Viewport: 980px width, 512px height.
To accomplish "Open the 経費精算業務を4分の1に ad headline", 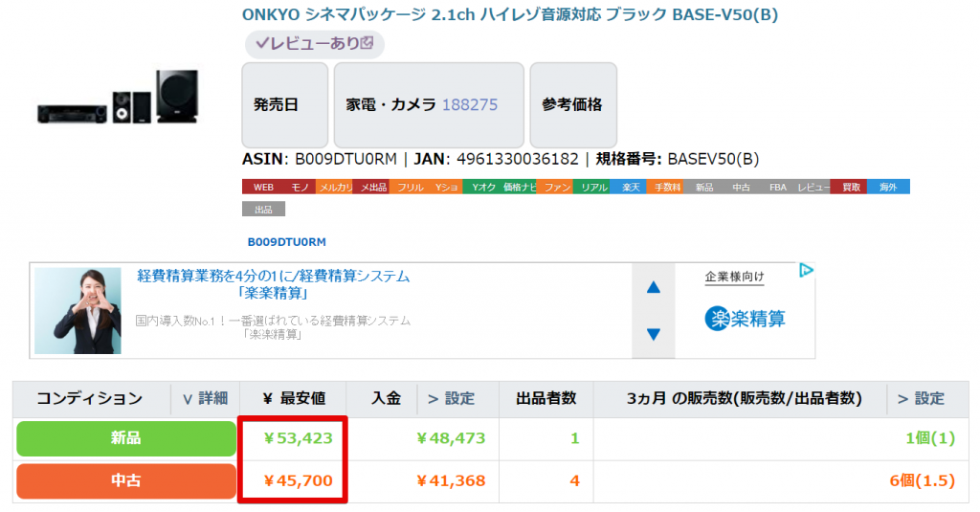I will 273,284.
